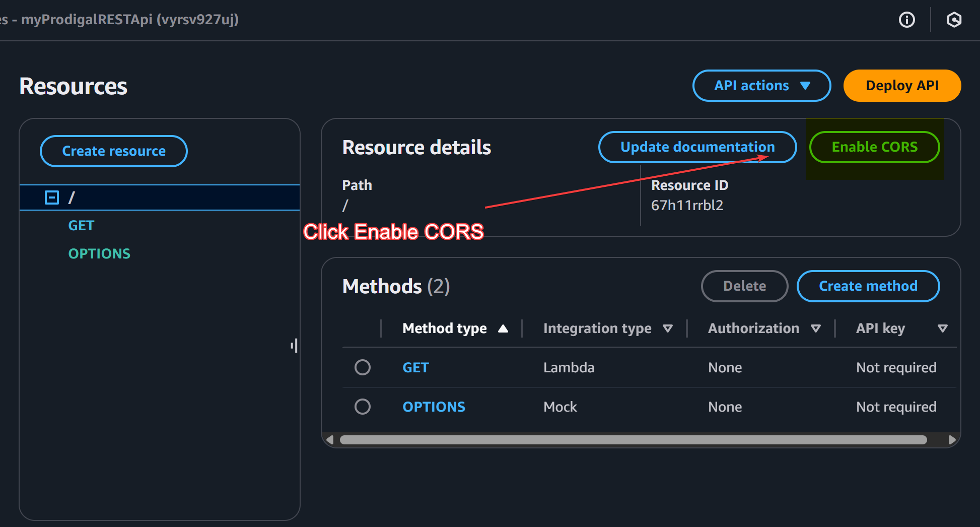Click the info circle icon in header
The image size is (980, 527).
click(906, 20)
